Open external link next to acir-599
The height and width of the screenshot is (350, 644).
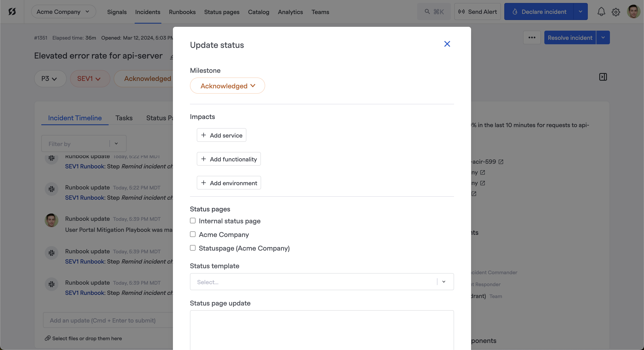pyautogui.click(x=501, y=162)
